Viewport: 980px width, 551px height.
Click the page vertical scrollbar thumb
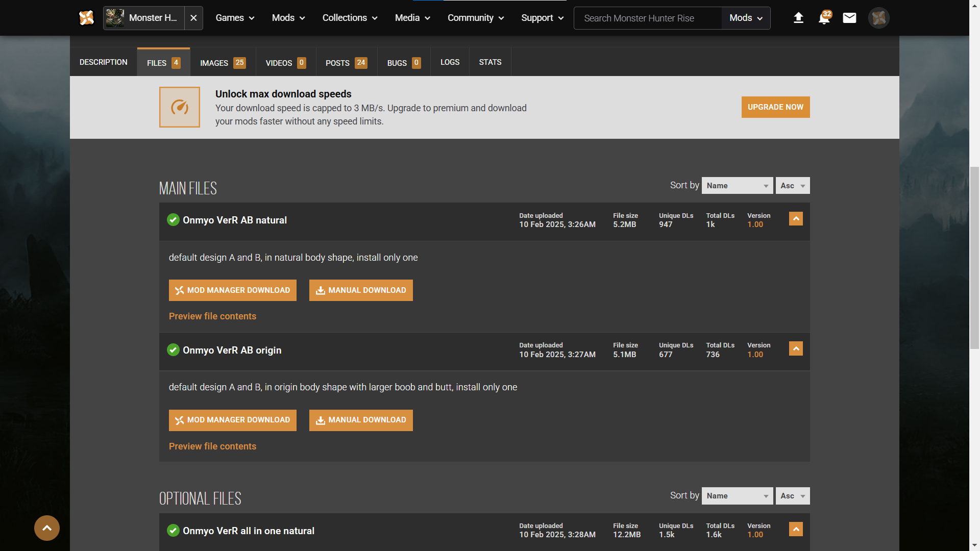click(x=974, y=258)
